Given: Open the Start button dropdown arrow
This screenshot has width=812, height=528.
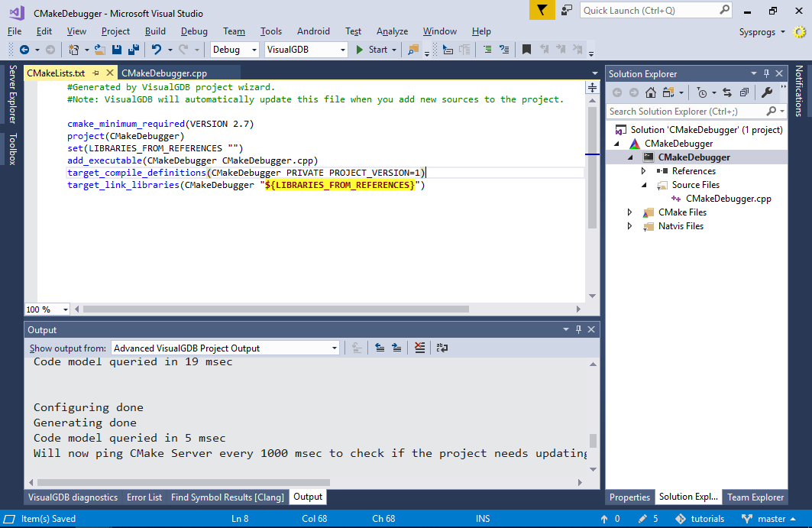Looking at the screenshot, I should (x=395, y=50).
